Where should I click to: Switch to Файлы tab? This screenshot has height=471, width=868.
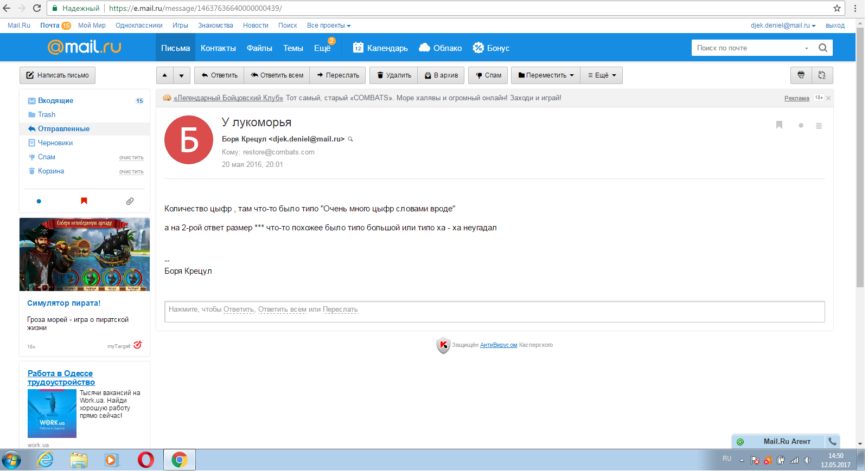[259, 48]
